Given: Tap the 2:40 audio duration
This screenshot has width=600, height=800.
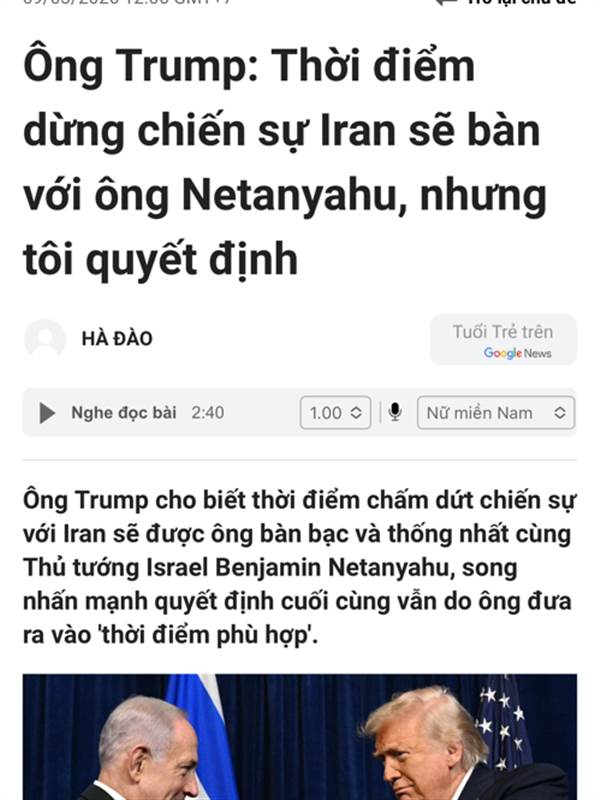Looking at the screenshot, I should (208, 413).
